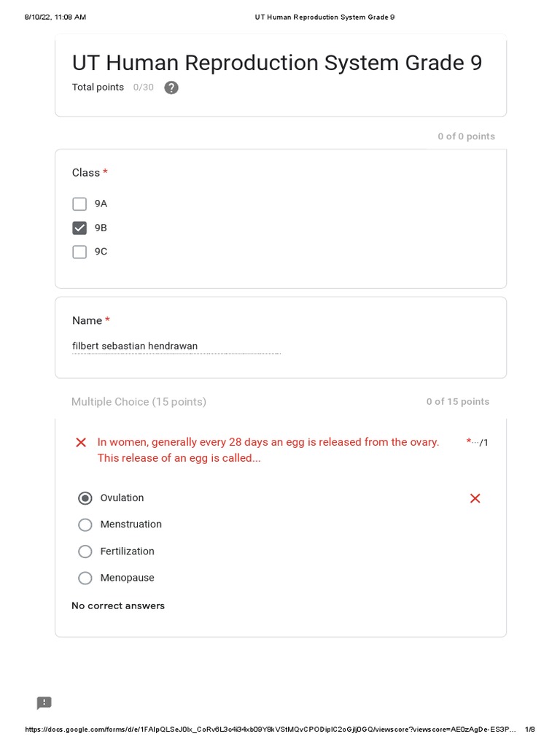
Task: Check the 9A class checkbox
Action: tap(80, 204)
